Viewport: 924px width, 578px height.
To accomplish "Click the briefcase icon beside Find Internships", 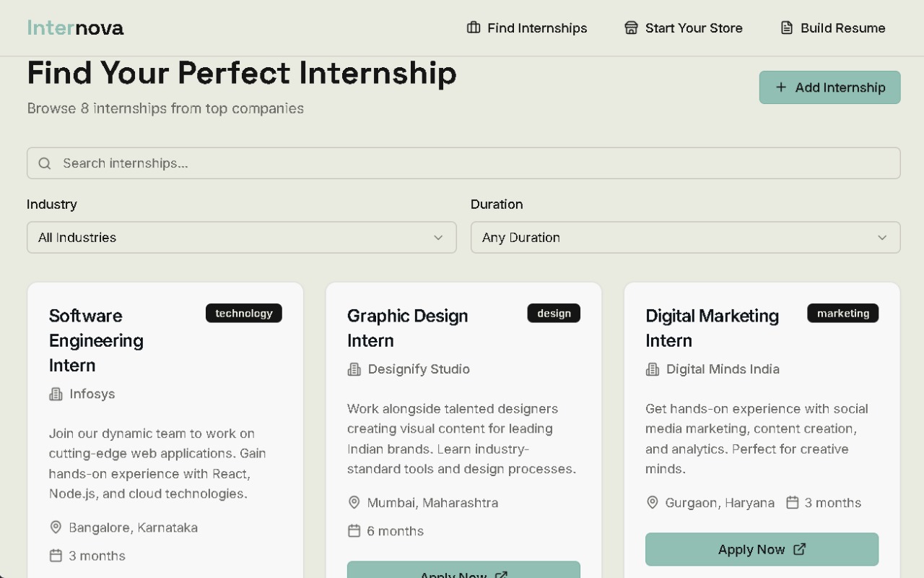I will [474, 27].
